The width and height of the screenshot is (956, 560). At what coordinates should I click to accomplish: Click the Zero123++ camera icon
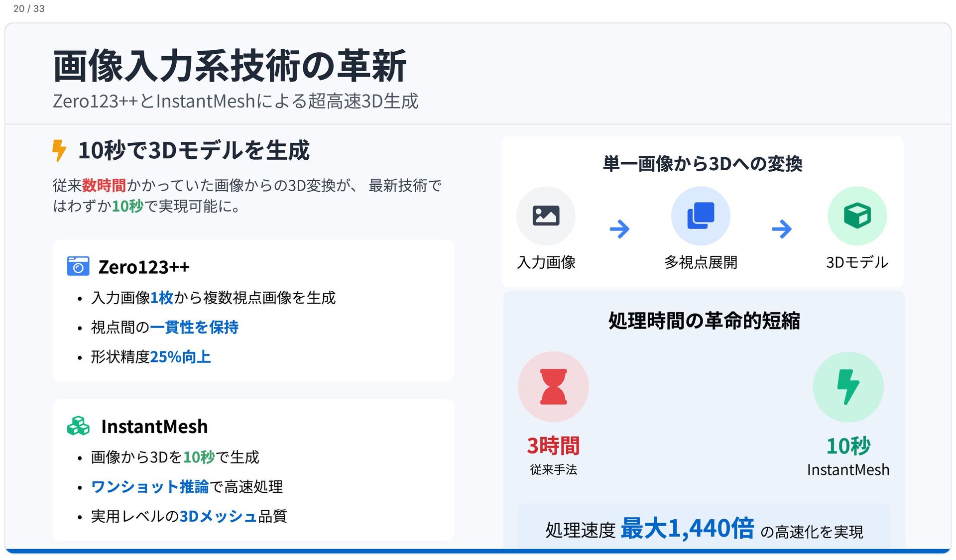coord(78,266)
